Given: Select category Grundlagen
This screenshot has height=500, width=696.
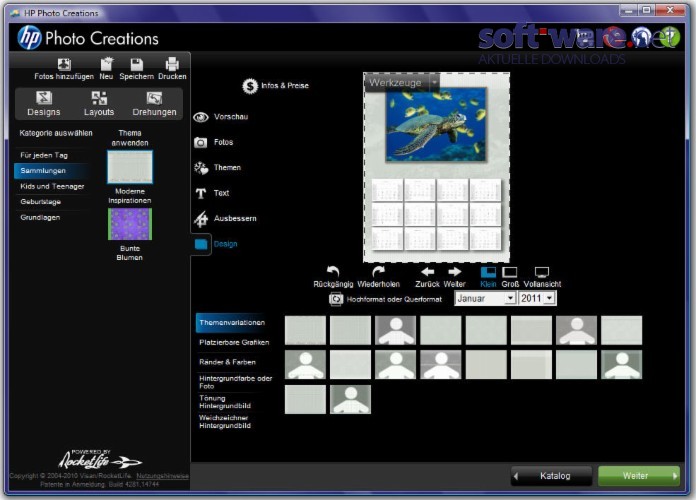Looking at the screenshot, I should [40, 218].
